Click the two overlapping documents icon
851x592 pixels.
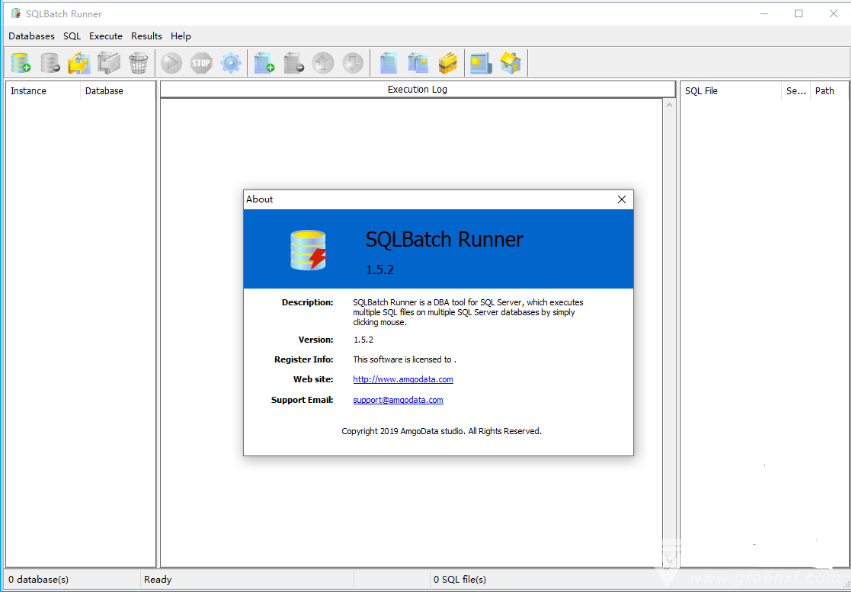click(418, 63)
